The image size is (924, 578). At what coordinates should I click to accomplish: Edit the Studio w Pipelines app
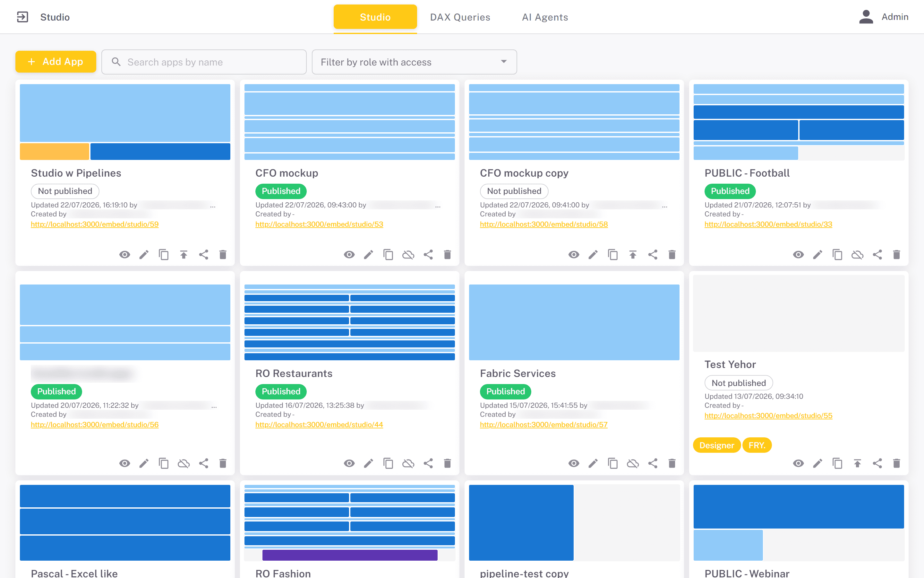click(x=144, y=255)
